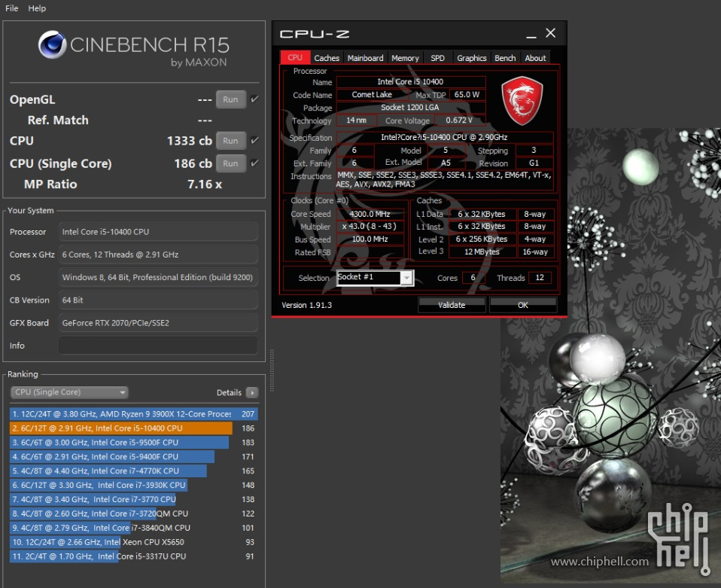Click the Info input field

pyautogui.click(x=158, y=346)
